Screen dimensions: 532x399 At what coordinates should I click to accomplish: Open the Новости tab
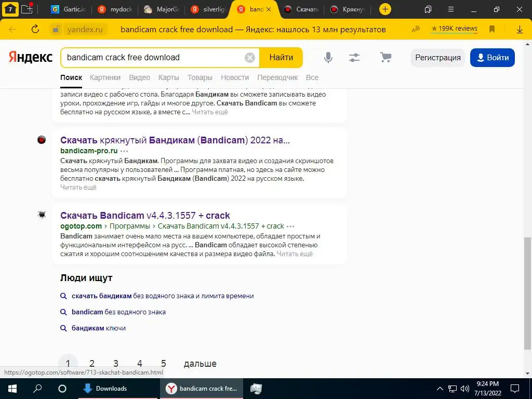(235, 77)
